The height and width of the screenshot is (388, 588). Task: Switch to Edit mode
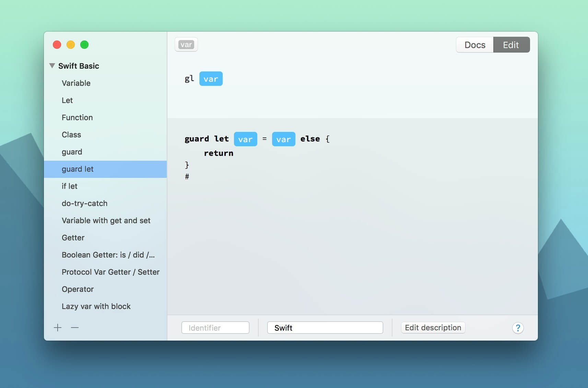(511, 45)
